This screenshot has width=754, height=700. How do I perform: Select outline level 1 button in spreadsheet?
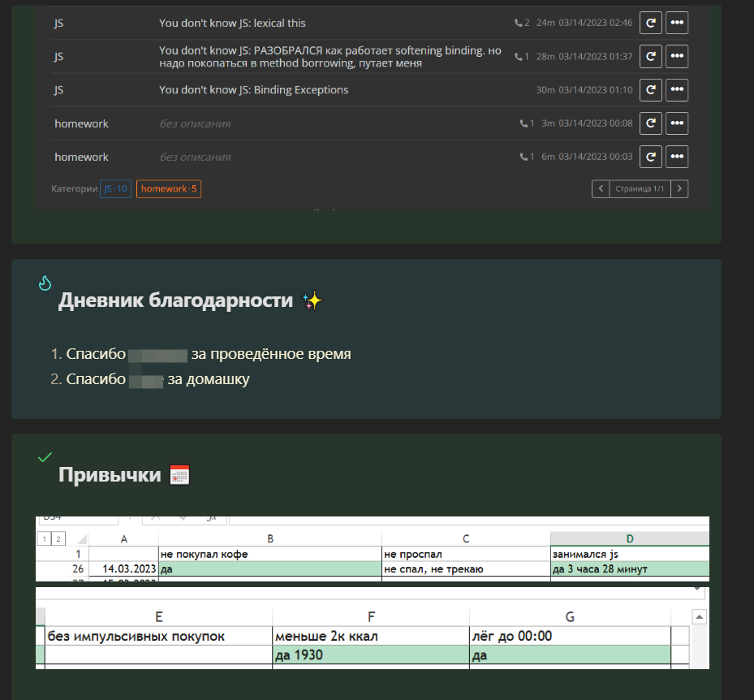(45, 539)
